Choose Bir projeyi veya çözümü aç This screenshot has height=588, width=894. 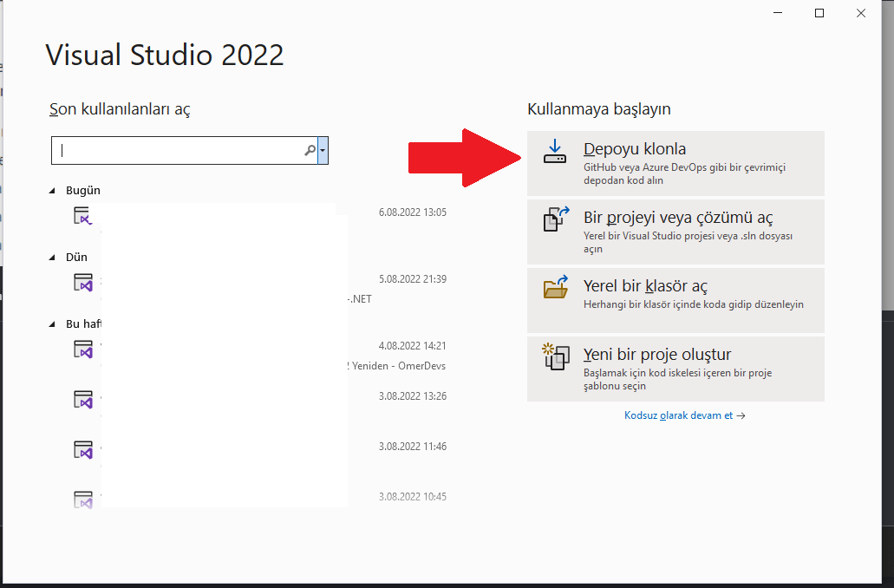675,232
